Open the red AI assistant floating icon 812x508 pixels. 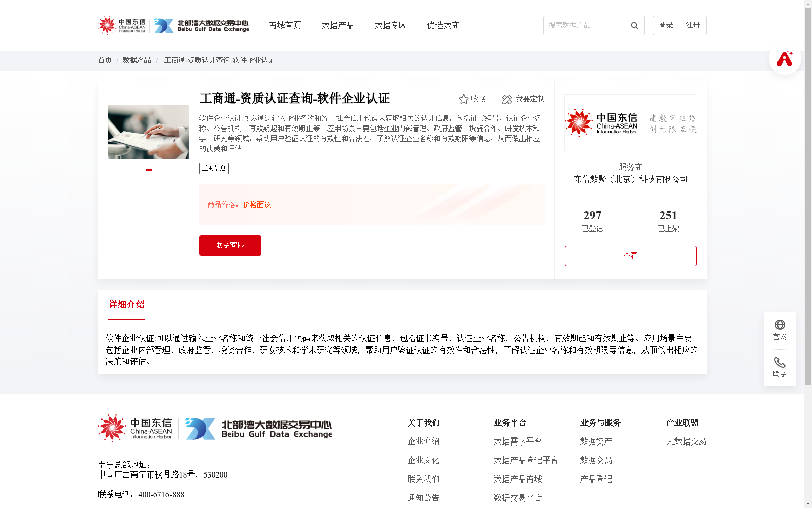(785, 58)
